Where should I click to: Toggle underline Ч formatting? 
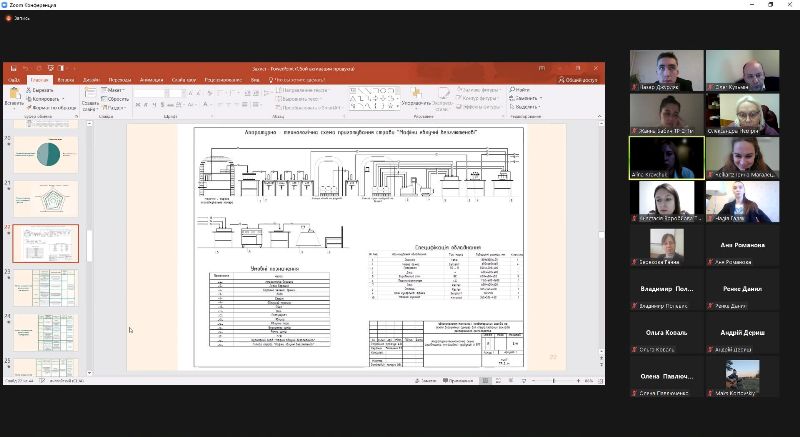(x=154, y=105)
